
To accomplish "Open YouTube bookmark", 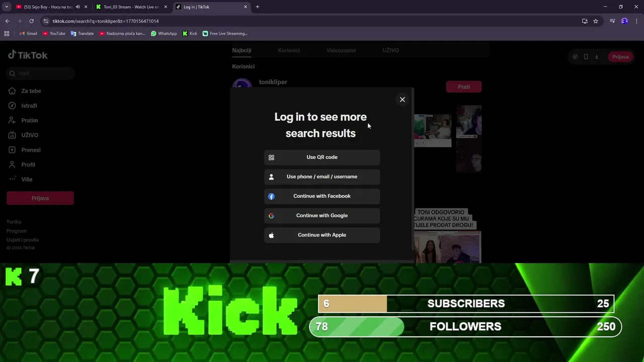I will (54, 34).
